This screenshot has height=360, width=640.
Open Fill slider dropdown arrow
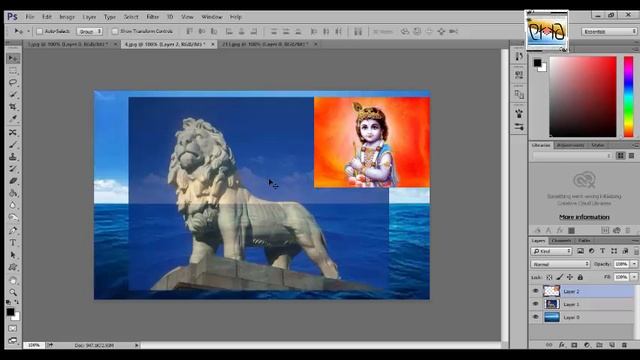(x=634, y=277)
